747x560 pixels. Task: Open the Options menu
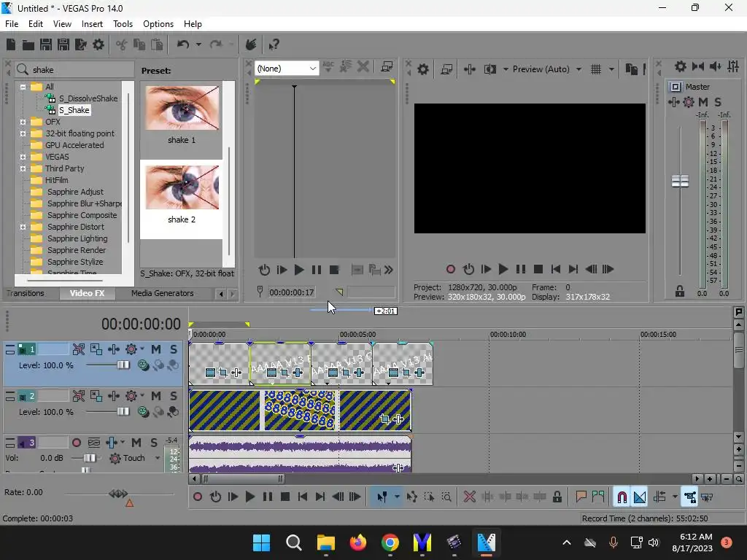(158, 24)
